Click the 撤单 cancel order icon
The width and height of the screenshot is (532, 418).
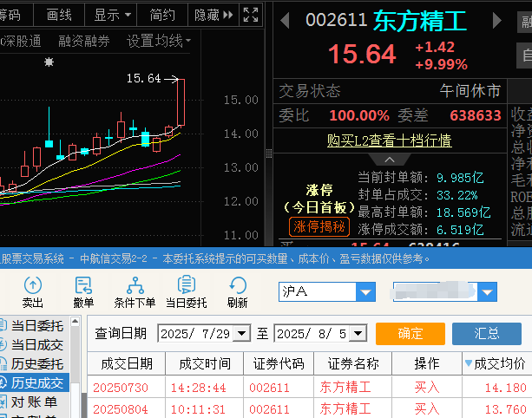83,292
